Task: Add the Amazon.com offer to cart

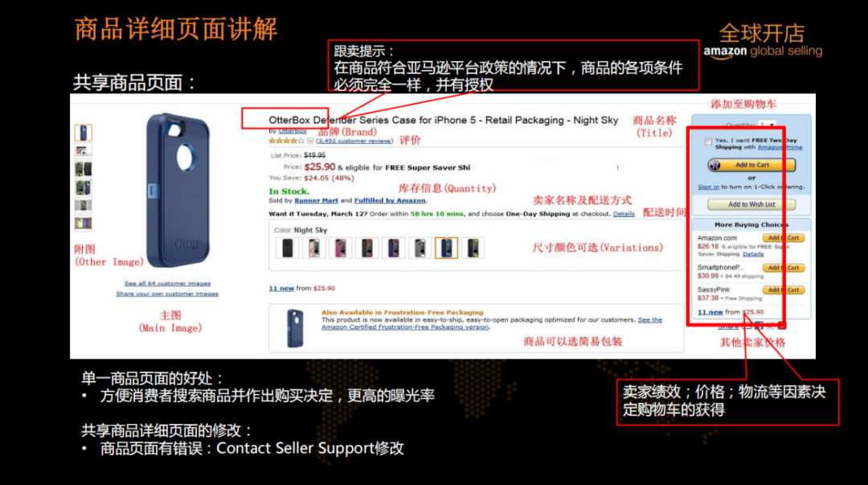Action: (784, 238)
